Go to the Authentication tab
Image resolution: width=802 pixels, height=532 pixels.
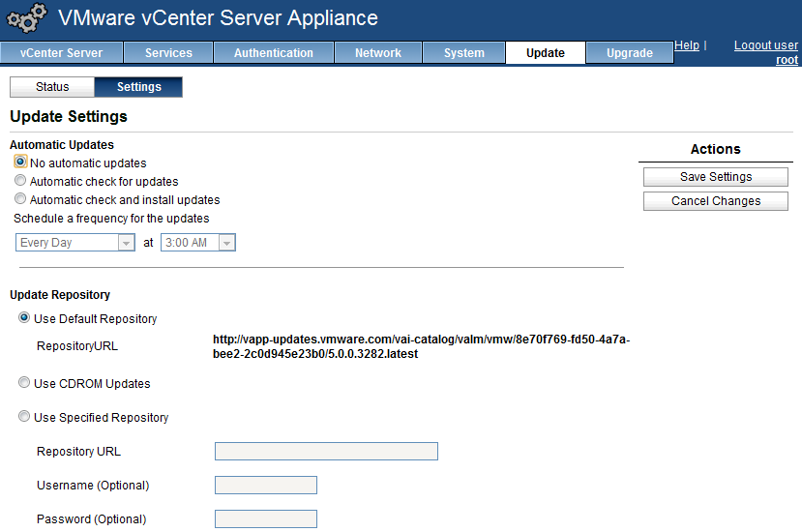[x=274, y=53]
